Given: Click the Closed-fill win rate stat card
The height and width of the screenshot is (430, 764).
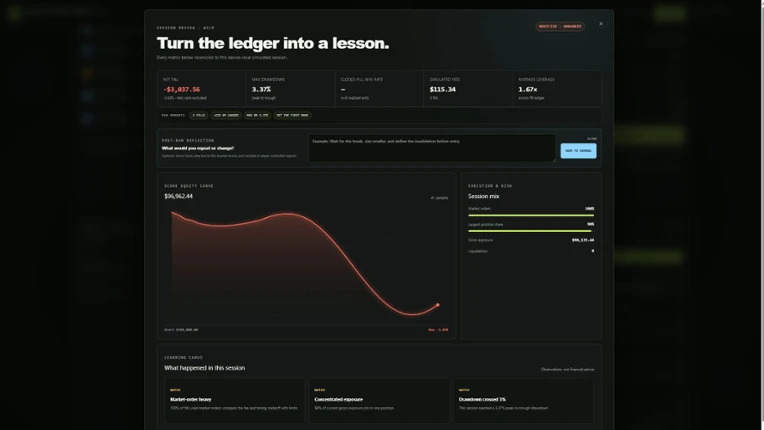Looking at the screenshot, I should point(379,88).
